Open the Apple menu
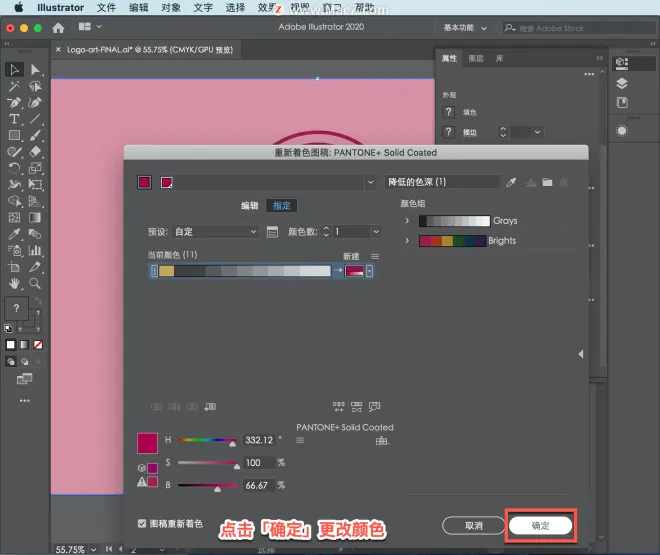660x555 pixels. click(x=19, y=7)
